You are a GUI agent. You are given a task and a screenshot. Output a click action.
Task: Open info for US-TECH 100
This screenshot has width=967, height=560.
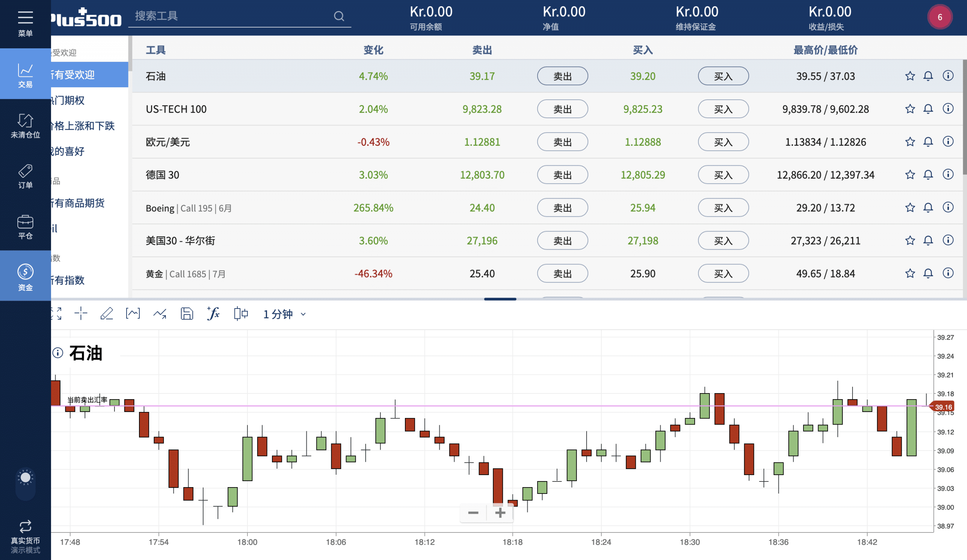coord(948,108)
